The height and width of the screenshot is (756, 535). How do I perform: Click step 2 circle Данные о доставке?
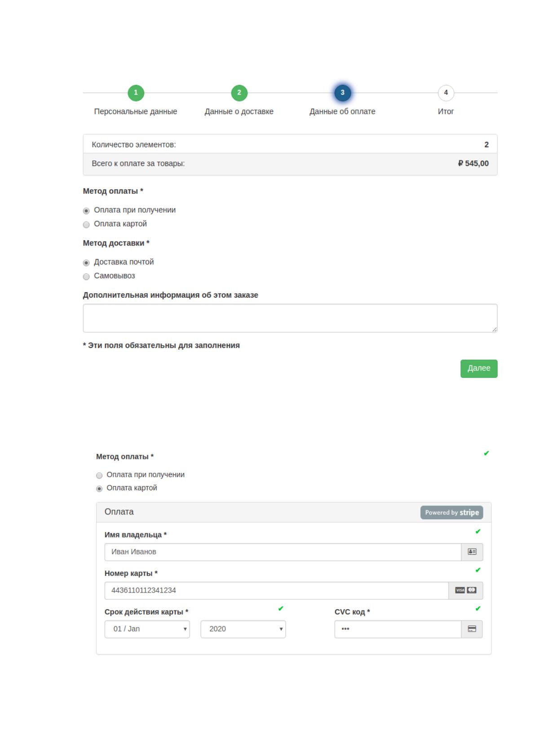(239, 93)
